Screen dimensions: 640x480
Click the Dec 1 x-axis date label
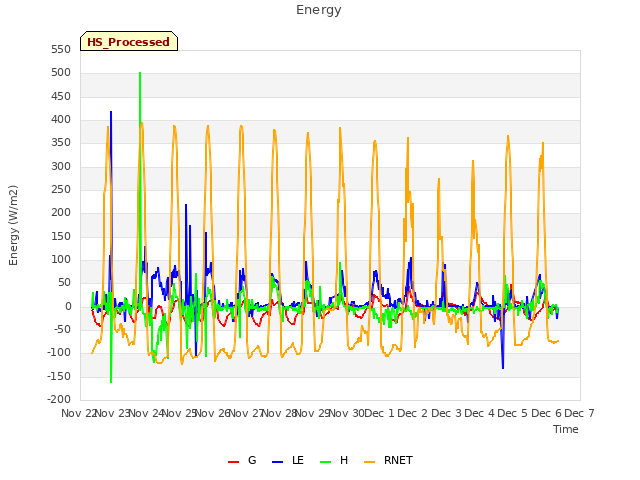[x=379, y=413]
